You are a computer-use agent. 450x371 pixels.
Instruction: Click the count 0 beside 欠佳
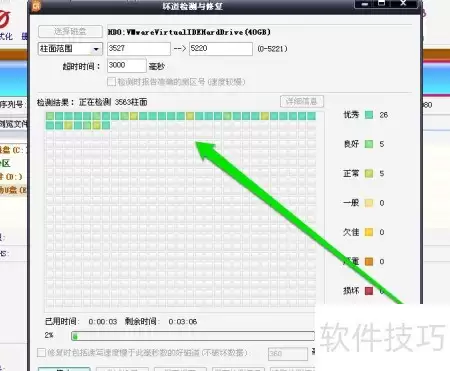click(x=382, y=232)
